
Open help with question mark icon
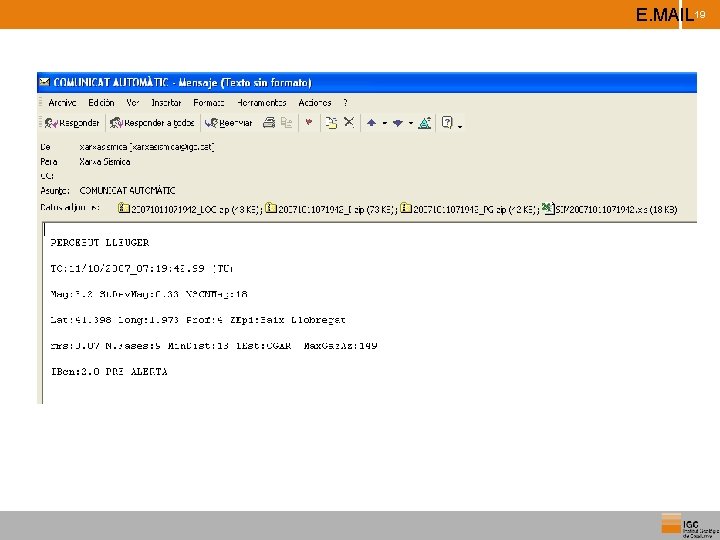(447, 122)
